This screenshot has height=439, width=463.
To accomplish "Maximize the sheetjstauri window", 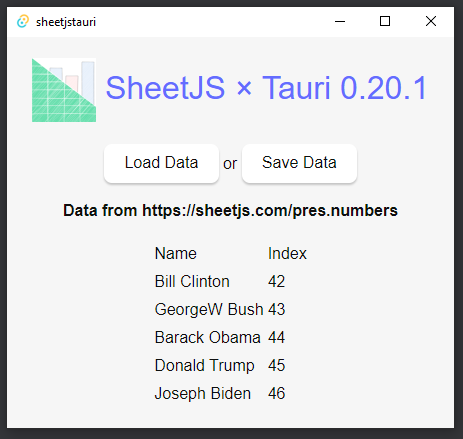I will (x=385, y=22).
